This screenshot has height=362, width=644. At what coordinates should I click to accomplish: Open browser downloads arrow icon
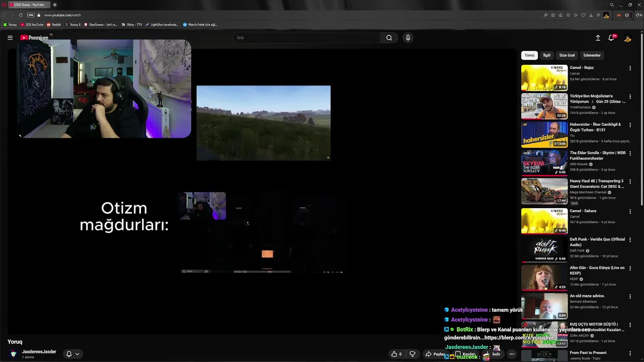(591, 15)
